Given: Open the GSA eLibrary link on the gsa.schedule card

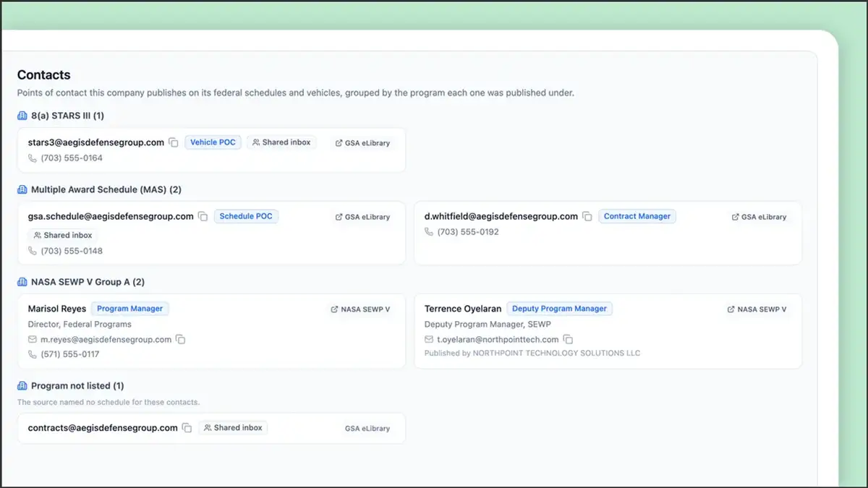Looking at the screenshot, I should pyautogui.click(x=362, y=217).
